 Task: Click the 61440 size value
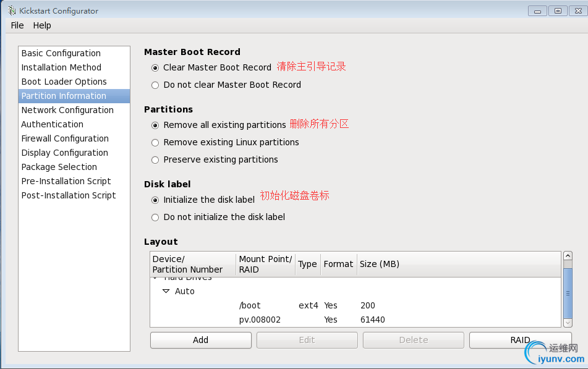(372, 320)
